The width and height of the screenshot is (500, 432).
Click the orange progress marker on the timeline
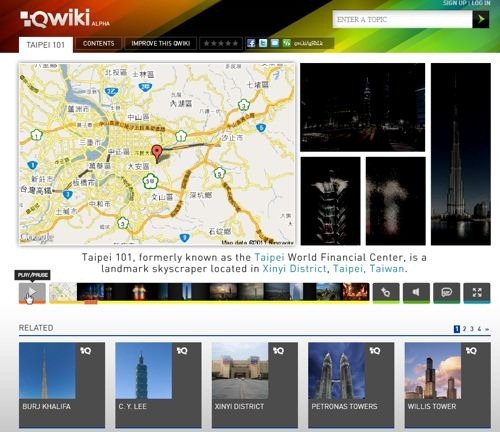90,302
